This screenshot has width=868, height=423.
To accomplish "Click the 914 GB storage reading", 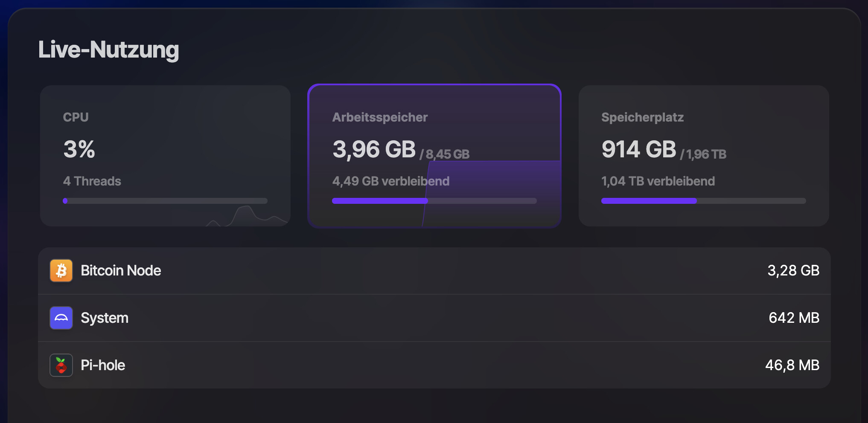I will click(x=638, y=150).
